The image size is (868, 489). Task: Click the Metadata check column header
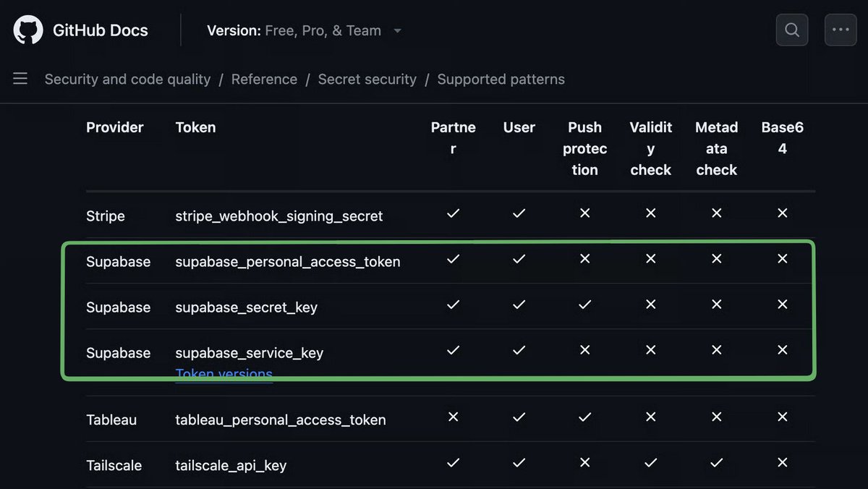[717, 148]
